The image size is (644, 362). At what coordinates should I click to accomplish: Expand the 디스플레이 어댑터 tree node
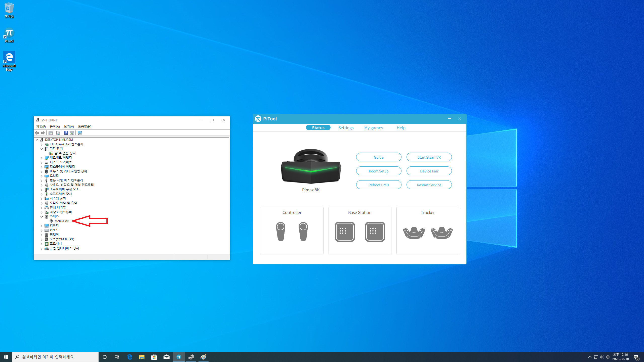(42, 167)
